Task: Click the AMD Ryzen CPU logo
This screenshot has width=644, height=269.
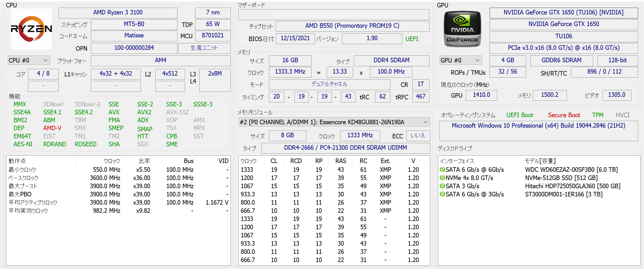Action: point(31,29)
